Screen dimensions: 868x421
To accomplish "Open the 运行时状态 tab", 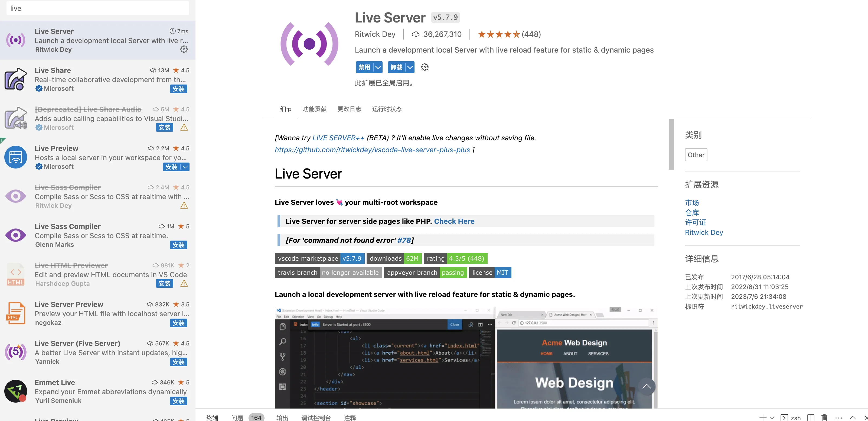I will click(x=387, y=109).
